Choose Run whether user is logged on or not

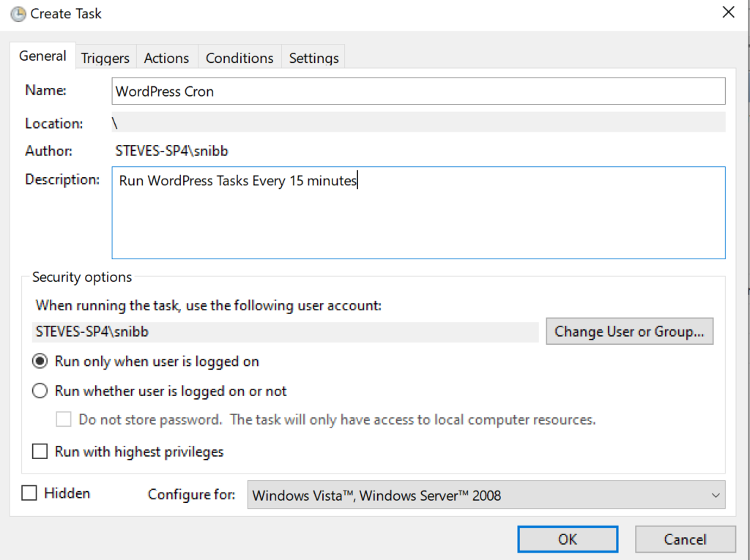[40, 391]
